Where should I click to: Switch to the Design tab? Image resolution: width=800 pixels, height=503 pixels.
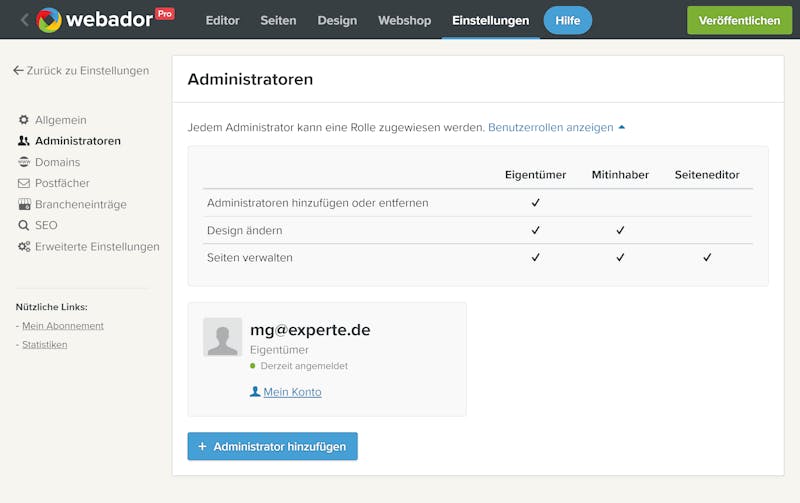click(337, 20)
